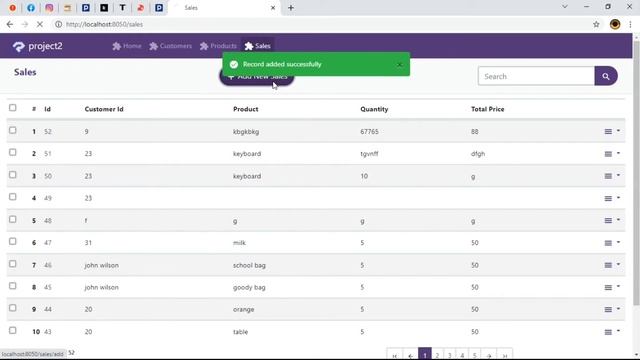Image resolution: width=640 pixels, height=360 pixels.
Task: Click the tgvnff quantity cell
Action: click(x=369, y=154)
